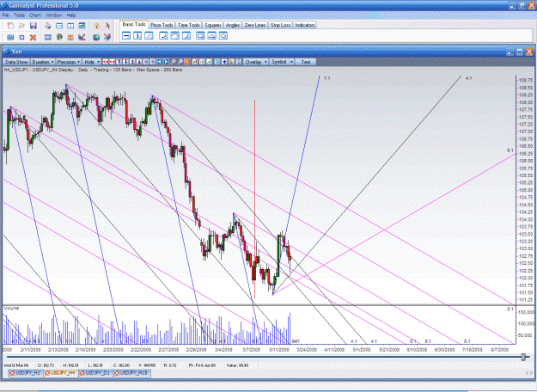Click the Data Show button

[16, 62]
